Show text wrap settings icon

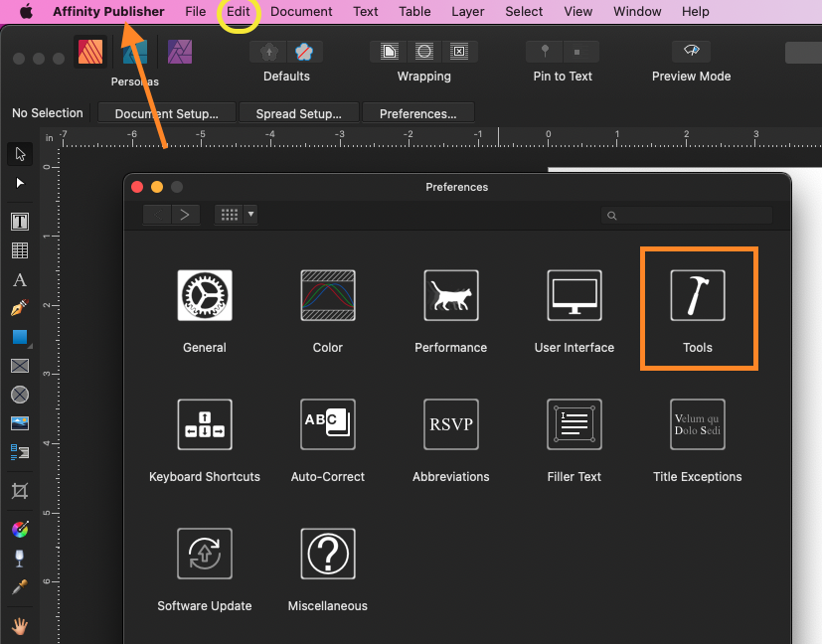[x=389, y=52]
